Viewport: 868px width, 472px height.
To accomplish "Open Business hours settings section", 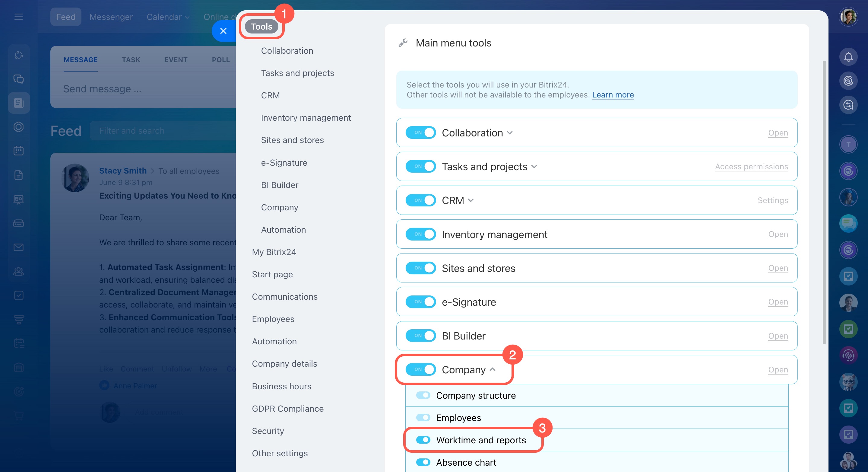I will [281, 386].
